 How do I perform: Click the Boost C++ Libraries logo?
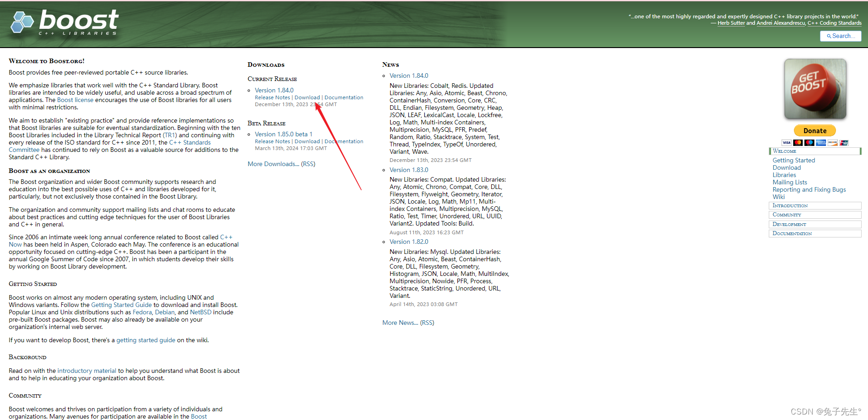tap(65, 22)
